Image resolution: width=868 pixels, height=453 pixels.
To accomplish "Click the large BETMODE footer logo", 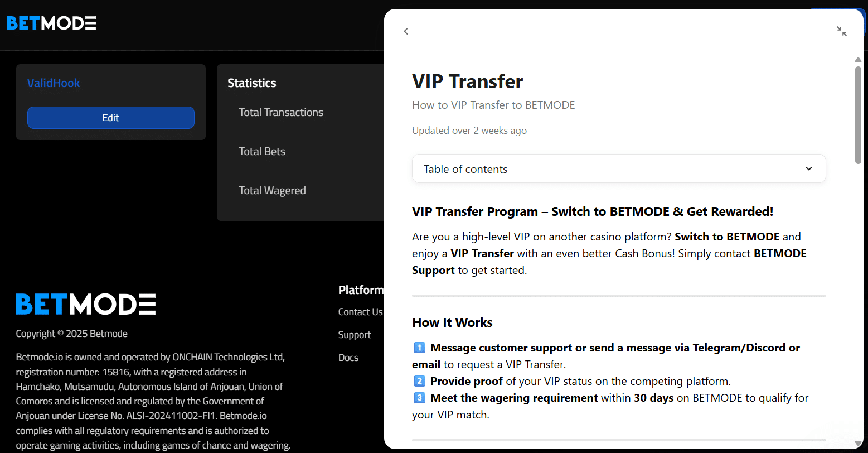I will (x=85, y=305).
